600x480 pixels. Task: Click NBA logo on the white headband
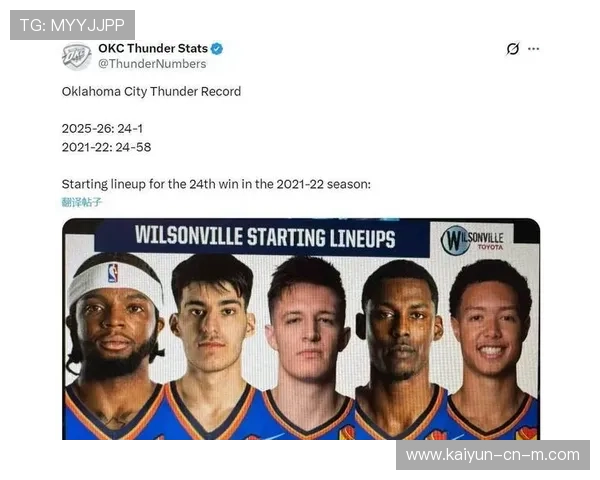[112, 273]
